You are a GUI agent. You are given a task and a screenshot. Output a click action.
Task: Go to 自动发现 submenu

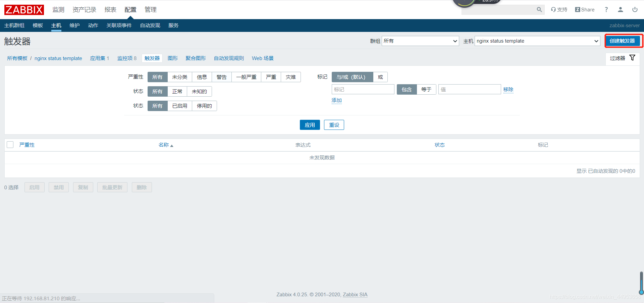coord(150,26)
